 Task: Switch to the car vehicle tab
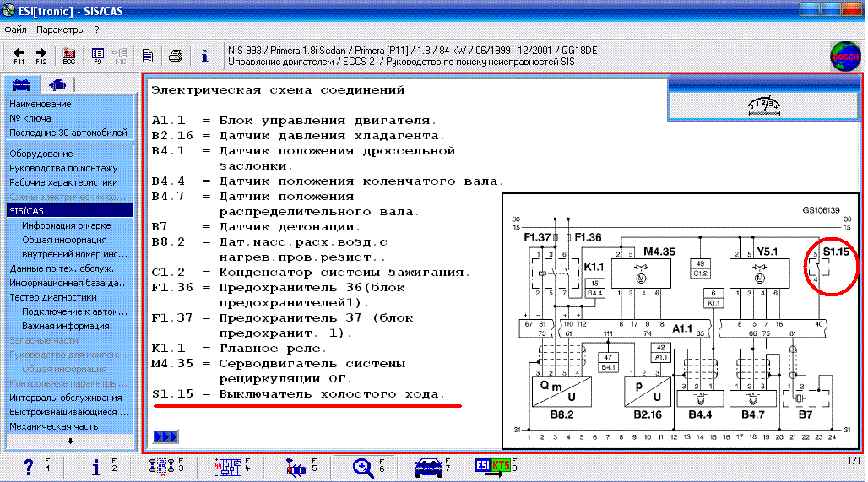22,84
